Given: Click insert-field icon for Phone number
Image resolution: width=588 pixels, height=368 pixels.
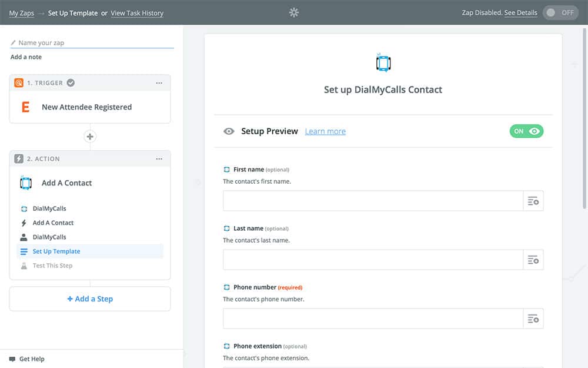Looking at the screenshot, I should [x=533, y=319].
